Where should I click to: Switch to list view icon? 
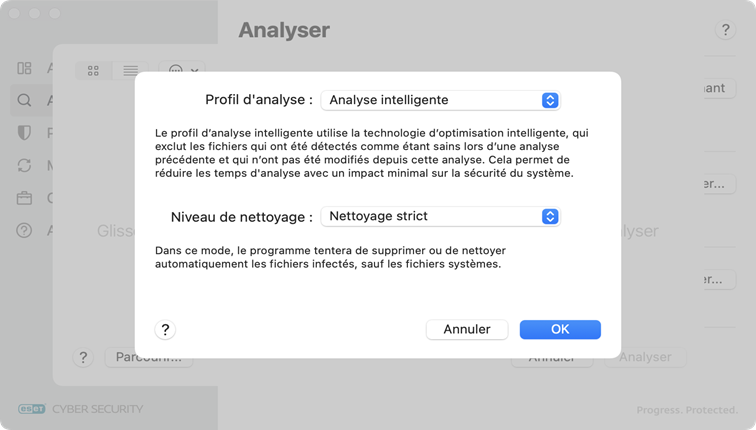(131, 71)
